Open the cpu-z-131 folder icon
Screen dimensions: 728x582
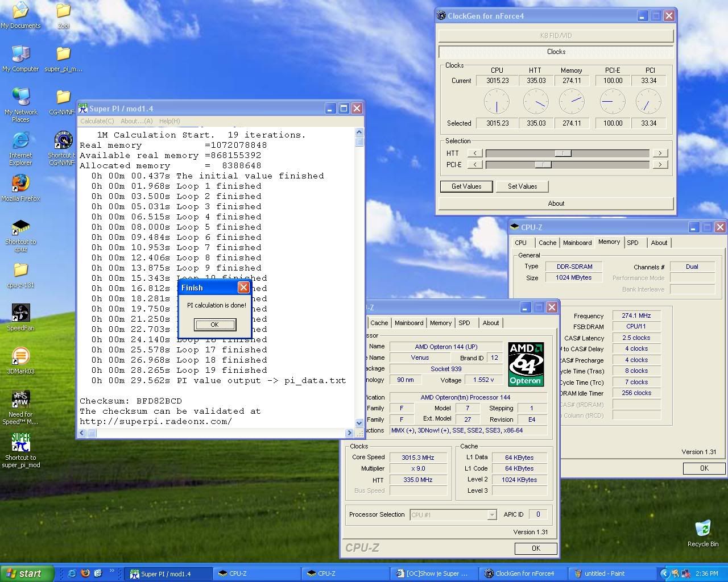tap(20, 275)
